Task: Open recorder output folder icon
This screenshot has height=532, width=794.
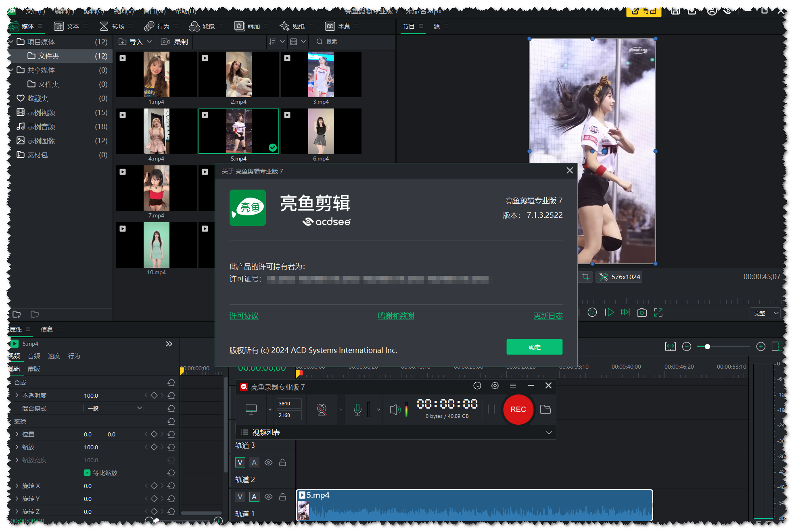Action: [x=545, y=409]
